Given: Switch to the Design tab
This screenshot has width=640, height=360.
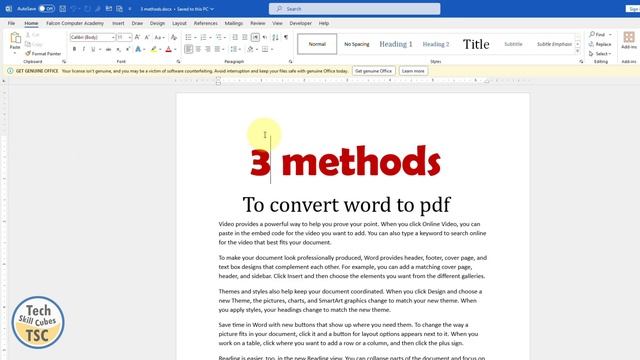Looking at the screenshot, I should [157, 23].
